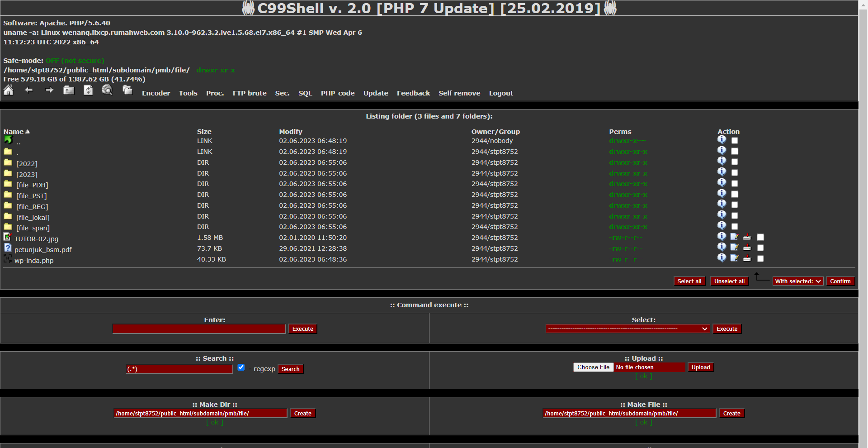This screenshot has width=868, height=448.
Task: Select the checkbox for TUTOR-02.jpg
Action: point(760,237)
